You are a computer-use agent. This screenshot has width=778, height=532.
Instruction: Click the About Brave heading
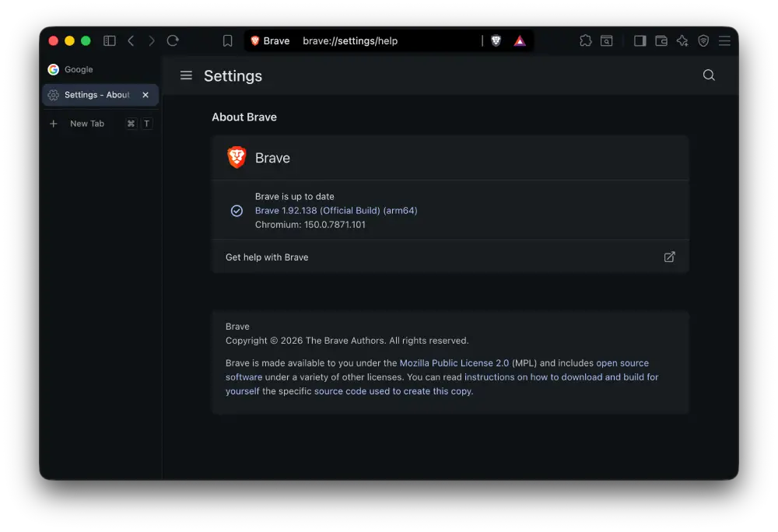pos(244,117)
